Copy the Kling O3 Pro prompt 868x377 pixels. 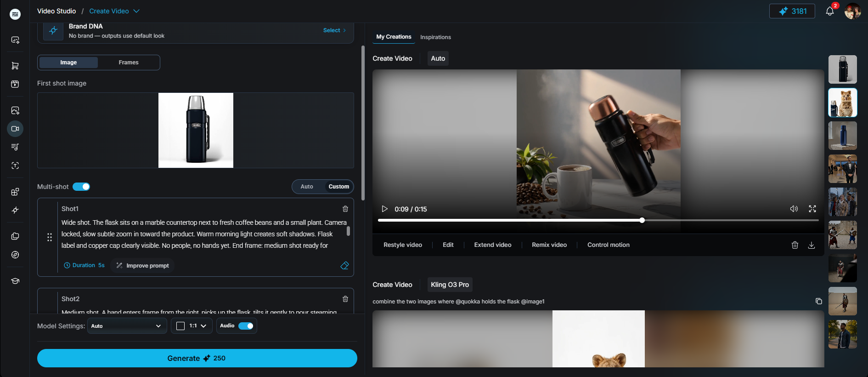click(x=818, y=301)
